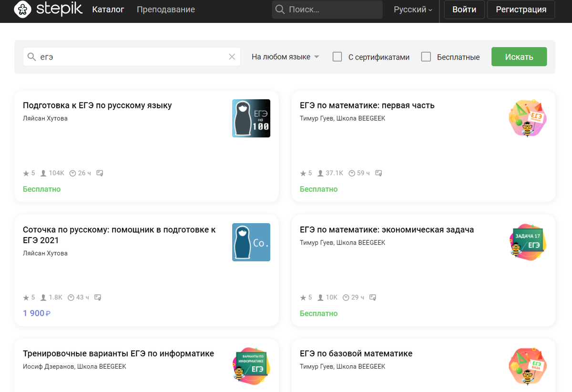Open course 'ЕГЭ по базовой математике'

(356, 354)
